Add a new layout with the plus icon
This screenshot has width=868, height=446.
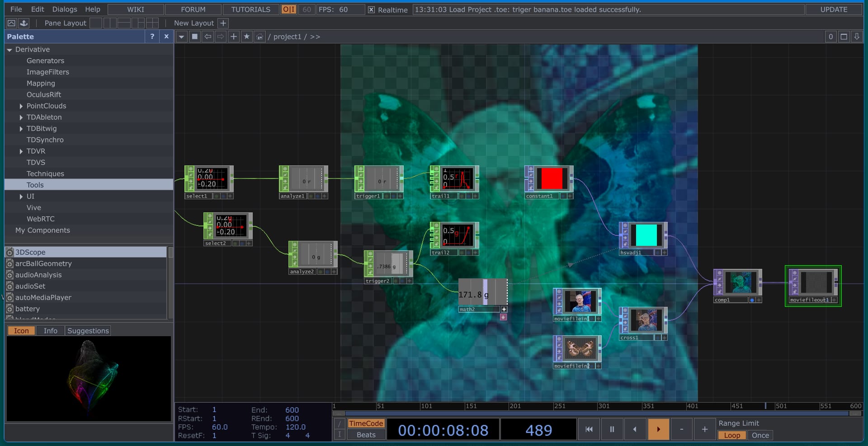tap(223, 23)
